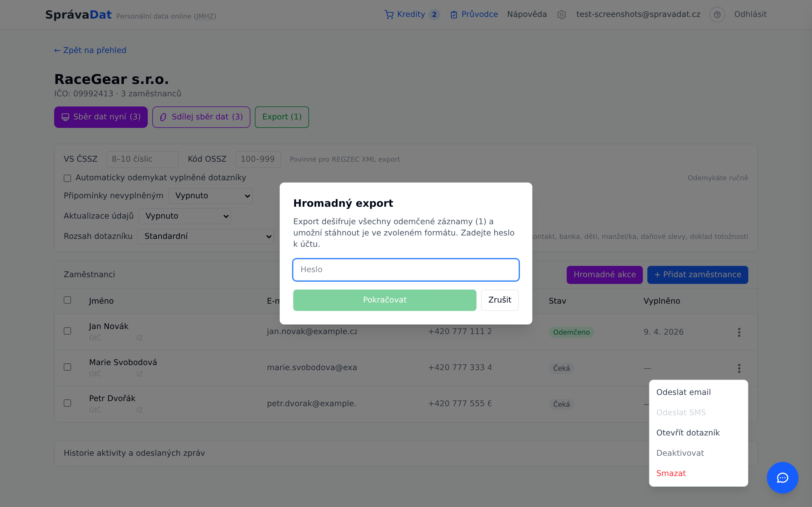This screenshot has width=812, height=507.
Task: Open the chat bubble widget
Action: pyautogui.click(x=782, y=477)
